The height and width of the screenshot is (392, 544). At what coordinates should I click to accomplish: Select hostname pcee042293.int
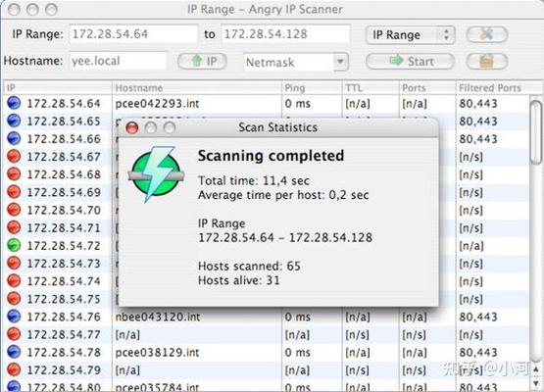coord(157,103)
